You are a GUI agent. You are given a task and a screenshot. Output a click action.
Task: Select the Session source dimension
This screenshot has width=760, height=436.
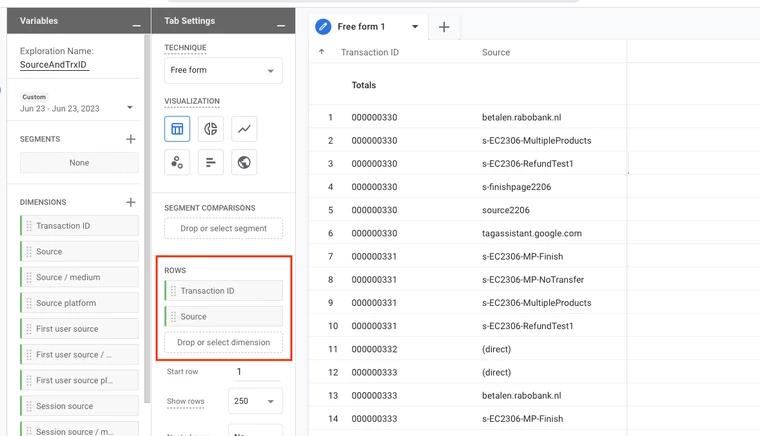pyautogui.click(x=79, y=406)
